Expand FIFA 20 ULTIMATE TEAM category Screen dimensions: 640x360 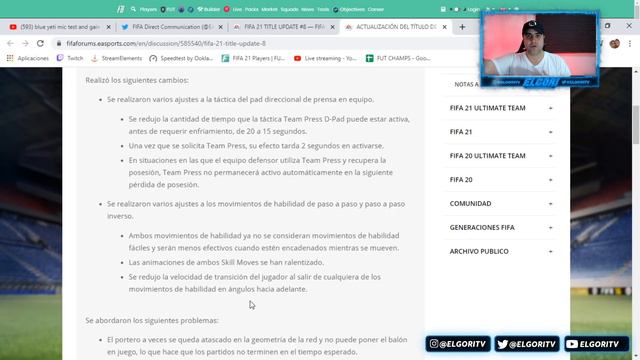click(501, 156)
